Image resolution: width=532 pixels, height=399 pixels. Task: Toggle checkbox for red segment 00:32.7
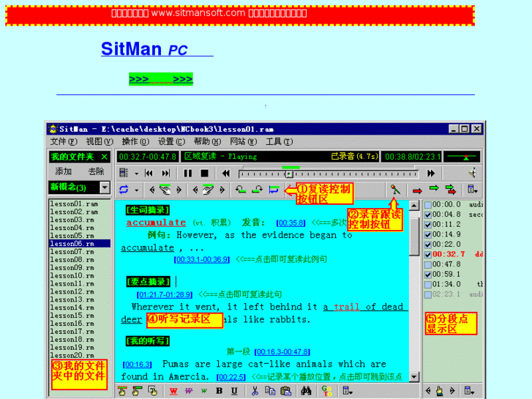428,254
